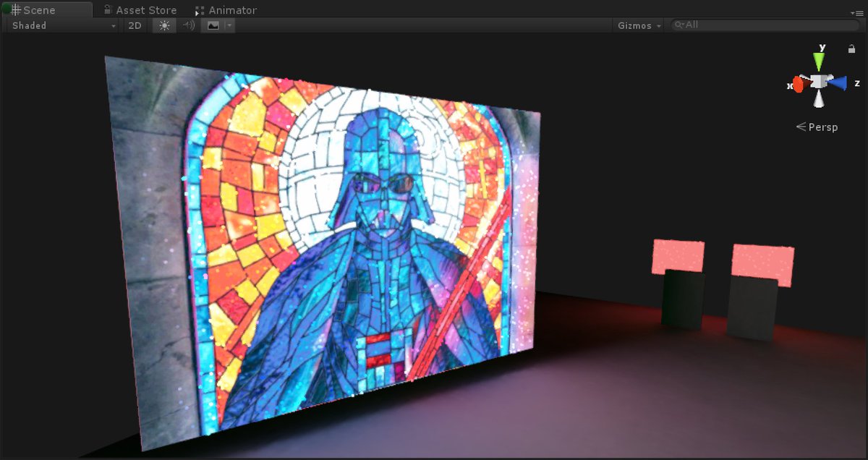Click the red X axis cone

799,85
